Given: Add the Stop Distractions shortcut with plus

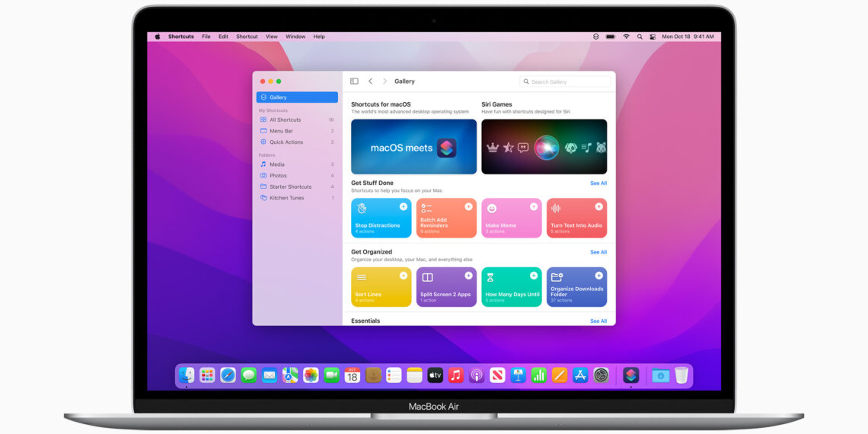Looking at the screenshot, I should tap(404, 207).
